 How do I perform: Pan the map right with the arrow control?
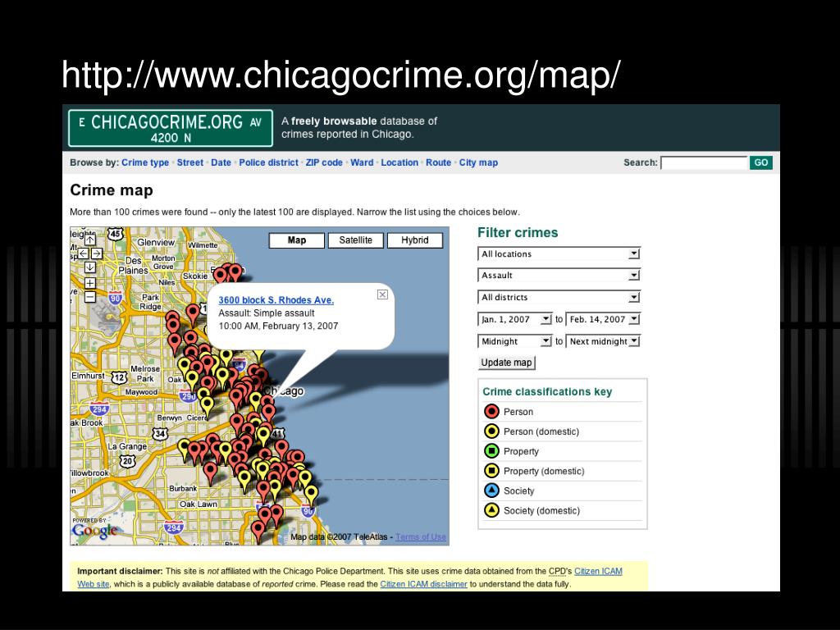tap(97, 253)
